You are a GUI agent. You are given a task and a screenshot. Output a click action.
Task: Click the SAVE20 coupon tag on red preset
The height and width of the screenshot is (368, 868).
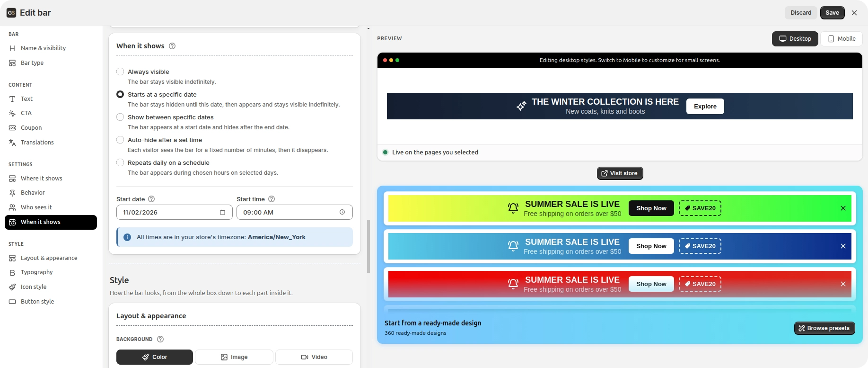point(700,284)
